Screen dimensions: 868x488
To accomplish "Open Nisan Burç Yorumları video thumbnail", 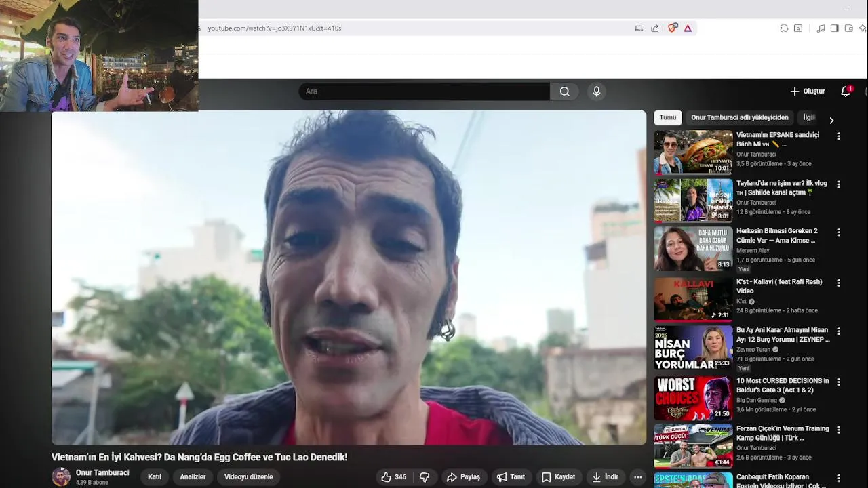I will pos(693,348).
